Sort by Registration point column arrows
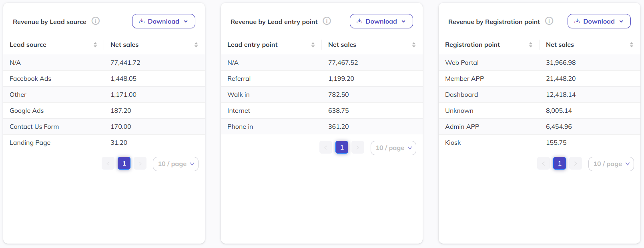Image resolution: width=644 pixels, height=248 pixels. pyautogui.click(x=531, y=45)
